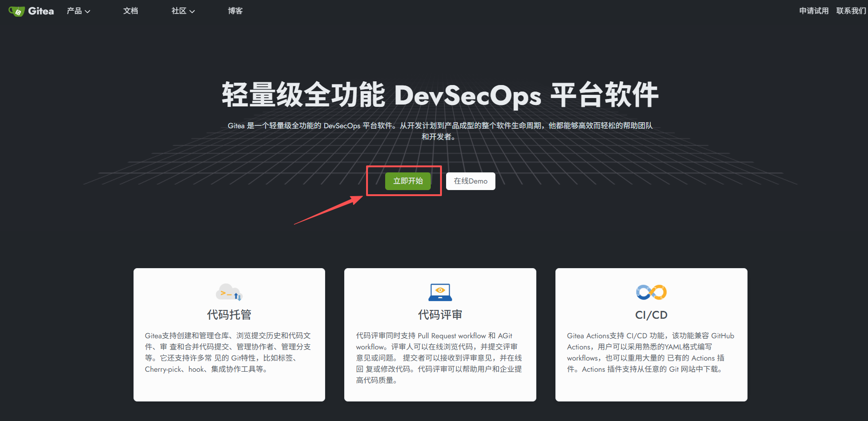Click the 联系我们 link
This screenshot has width=868, height=421.
(x=851, y=11)
